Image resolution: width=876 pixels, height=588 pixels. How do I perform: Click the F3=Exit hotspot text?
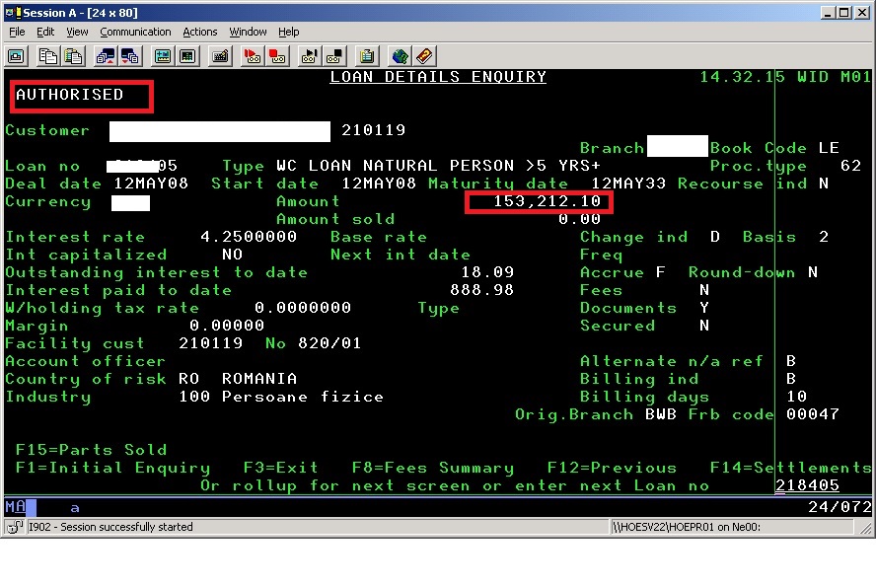coord(281,468)
